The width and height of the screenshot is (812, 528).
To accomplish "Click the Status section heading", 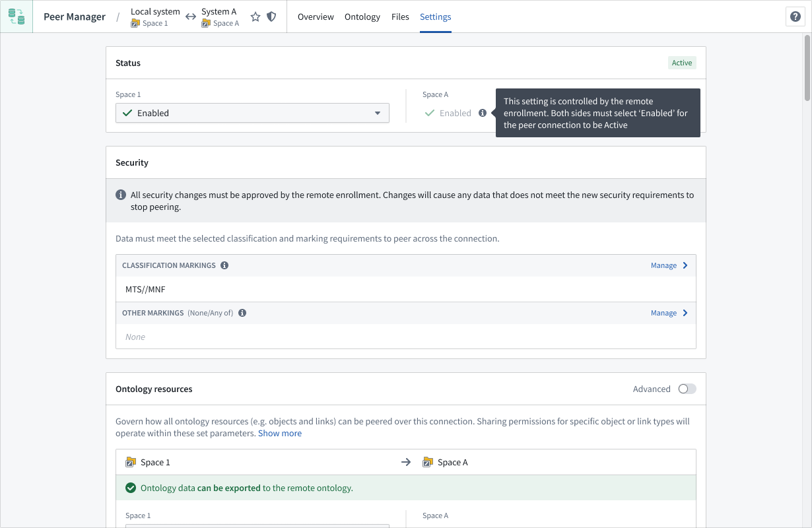I will tap(128, 63).
